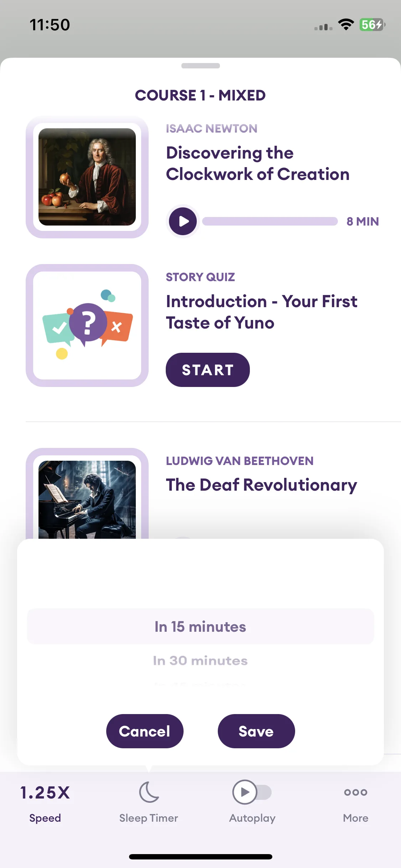Open the Isaac Newton portrait thumbnail

point(87,177)
